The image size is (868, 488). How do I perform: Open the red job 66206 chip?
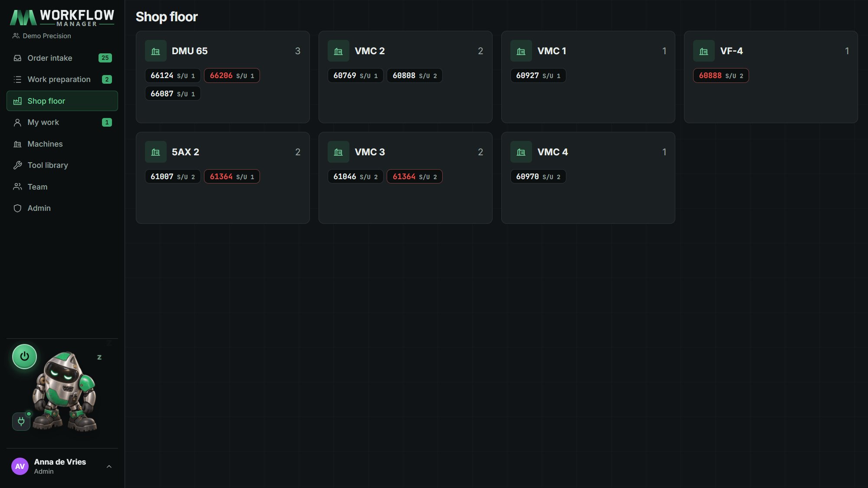tap(232, 75)
